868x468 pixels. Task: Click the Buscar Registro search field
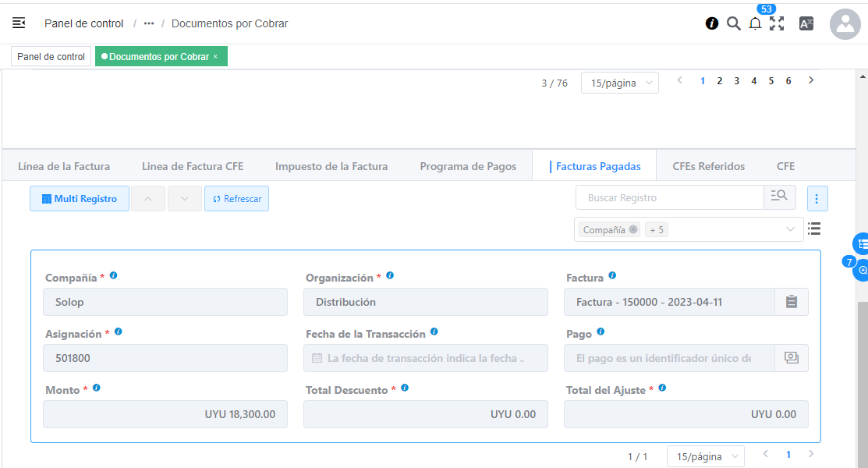click(x=669, y=198)
